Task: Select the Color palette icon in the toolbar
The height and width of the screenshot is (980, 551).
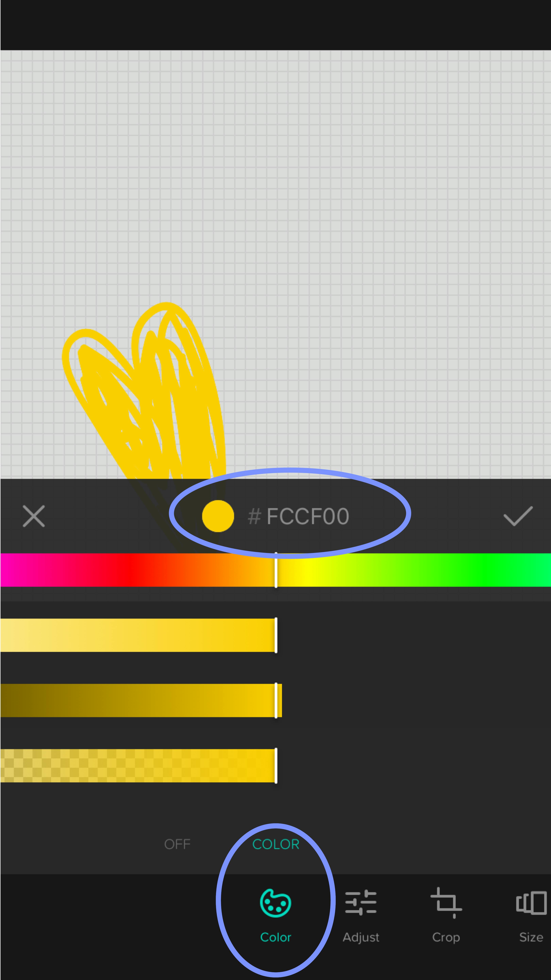Action: pos(275,903)
